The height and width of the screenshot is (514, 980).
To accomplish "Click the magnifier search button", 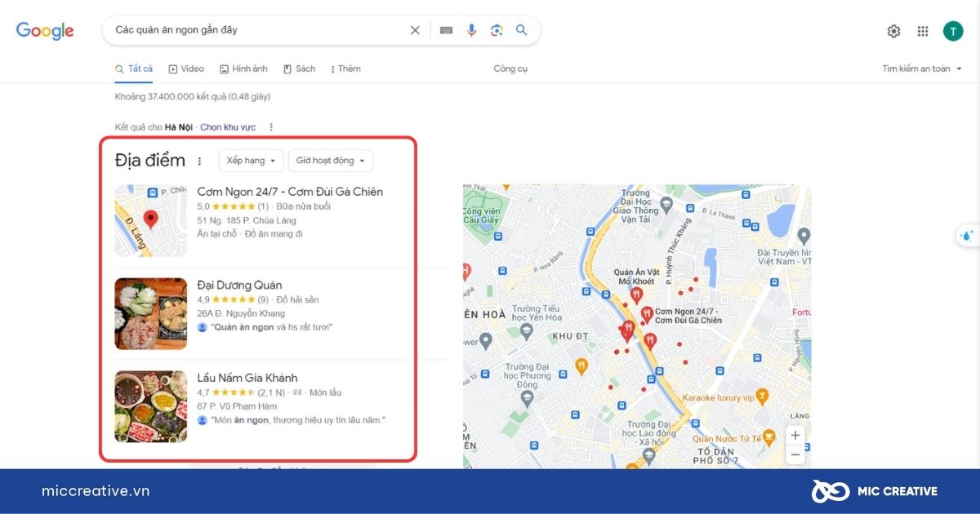I will (x=522, y=30).
